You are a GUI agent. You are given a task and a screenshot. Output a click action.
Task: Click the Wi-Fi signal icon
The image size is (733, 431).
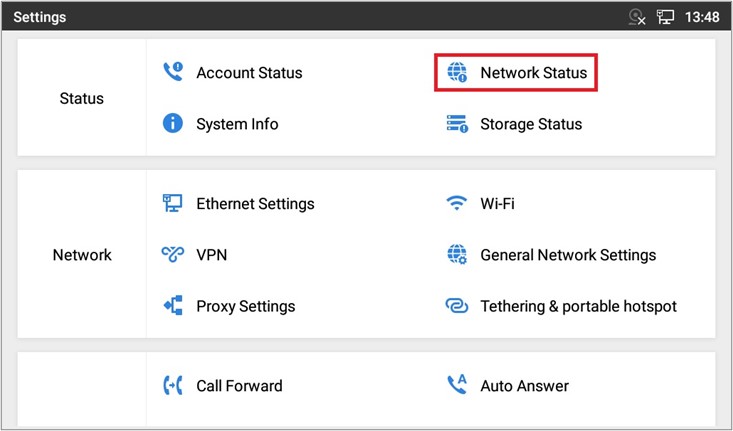pyautogui.click(x=457, y=204)
